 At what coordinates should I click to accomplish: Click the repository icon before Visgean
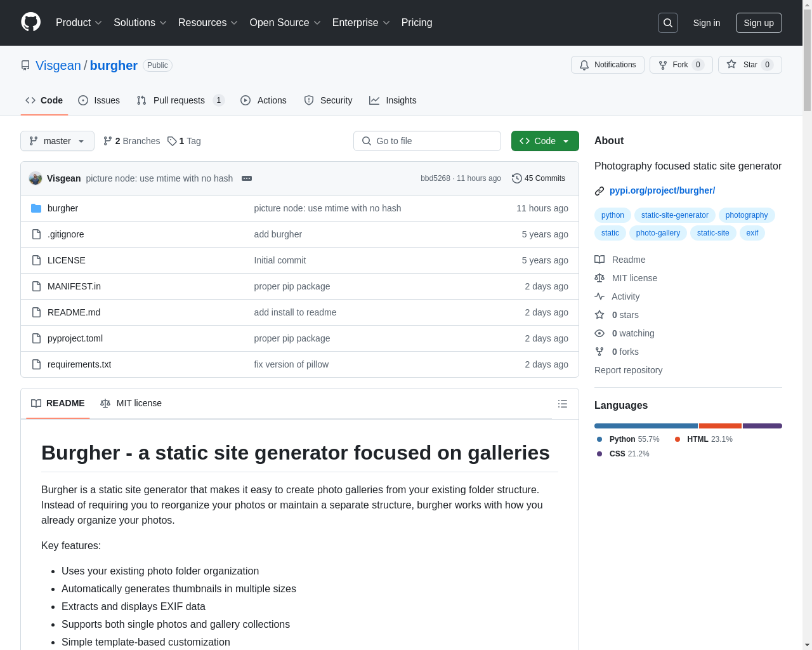click(x=25, y=65)
